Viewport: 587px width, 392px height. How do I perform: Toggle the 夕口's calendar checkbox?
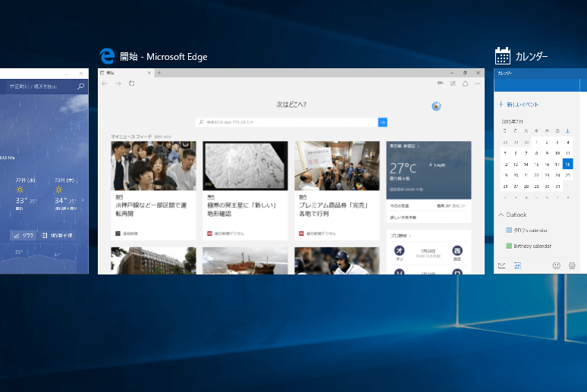(509, 230)
